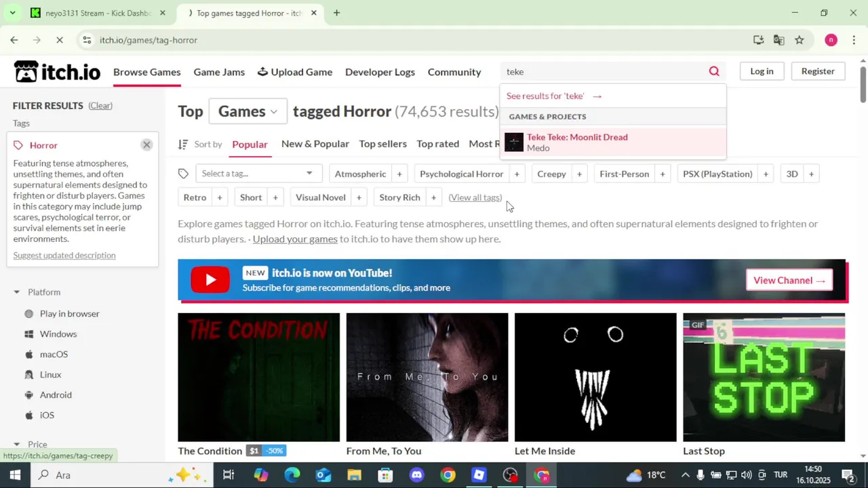Add the Retro tag with plus
868x488 pixels.
[x=220, y=197]
